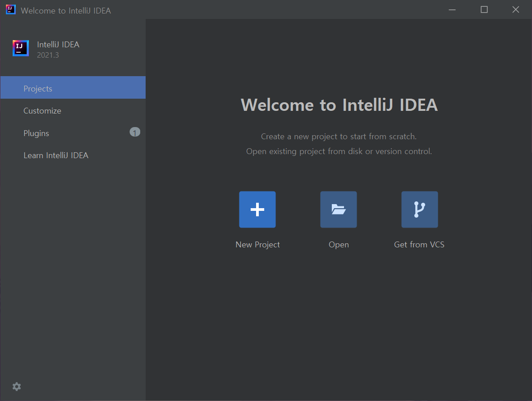The height and width of the screenshot is (401, 532).
Task: Click the Plugins update count badge
Action: click(135, 132)
